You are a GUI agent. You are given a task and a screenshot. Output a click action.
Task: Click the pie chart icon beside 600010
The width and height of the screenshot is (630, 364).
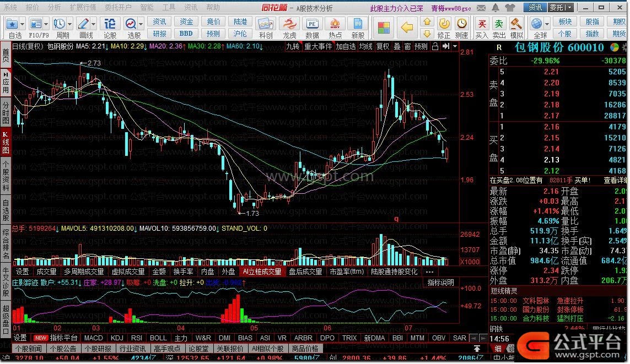615,47
